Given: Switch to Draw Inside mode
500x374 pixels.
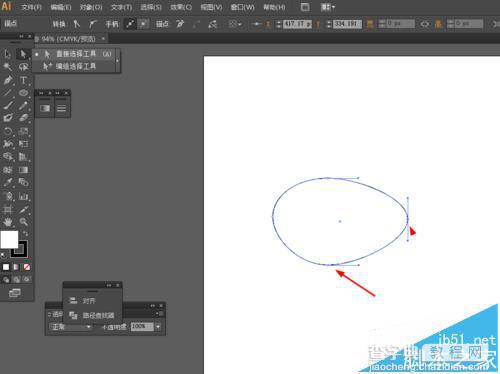Looking at the screenshot, I should tap(27, 279).
